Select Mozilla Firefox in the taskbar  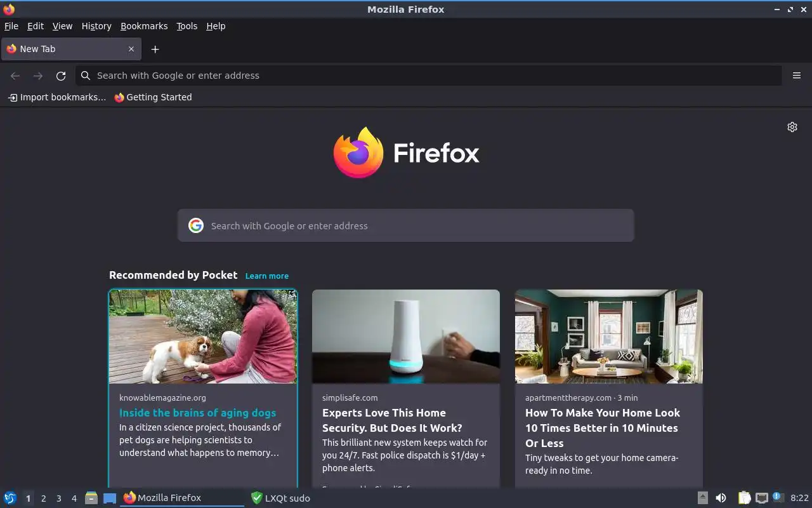pos(182,498)
